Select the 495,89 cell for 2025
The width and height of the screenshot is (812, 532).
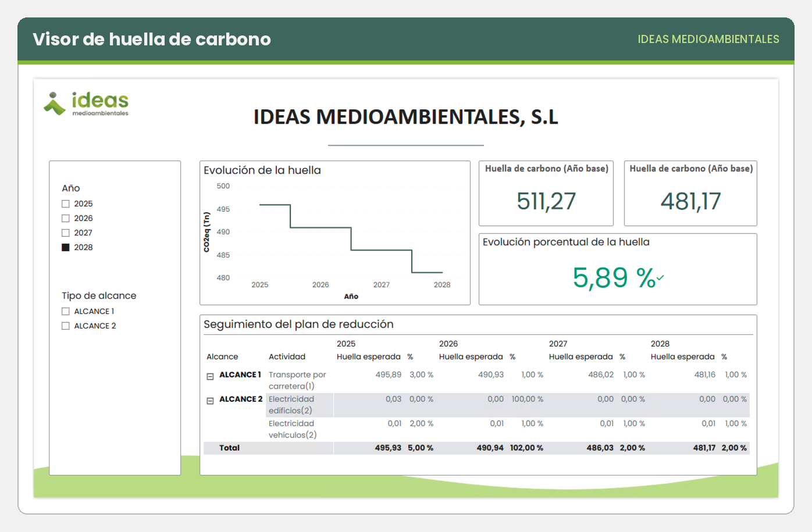click(389, 374)
